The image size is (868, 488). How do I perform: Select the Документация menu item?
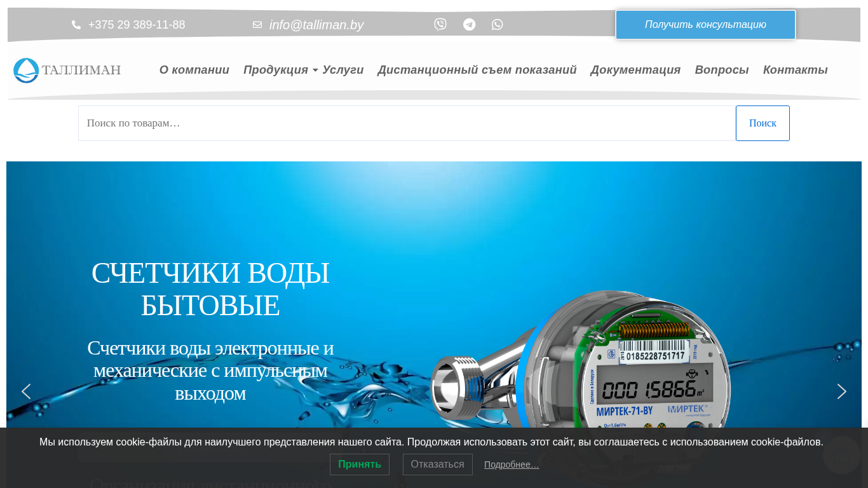click(635, 70)
